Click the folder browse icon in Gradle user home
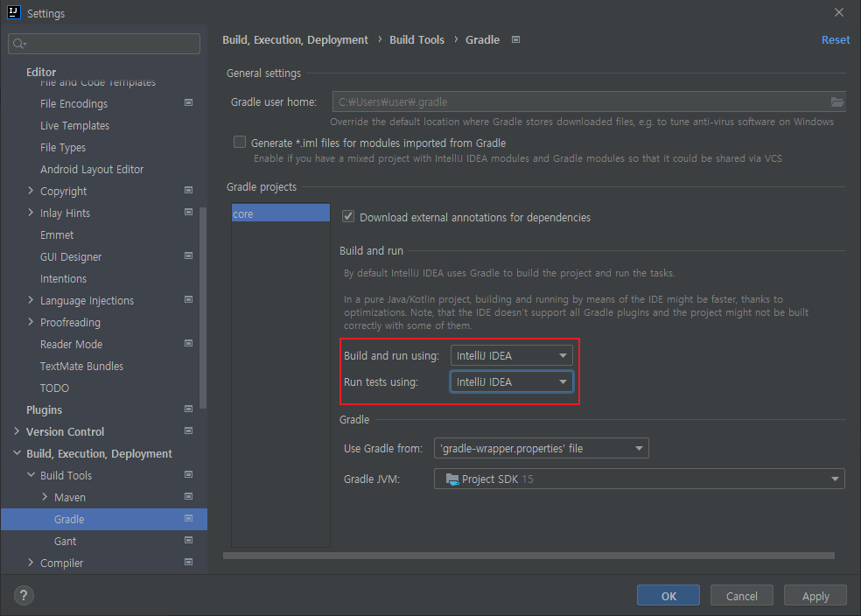The image size is (861, 616). [836, 102]
